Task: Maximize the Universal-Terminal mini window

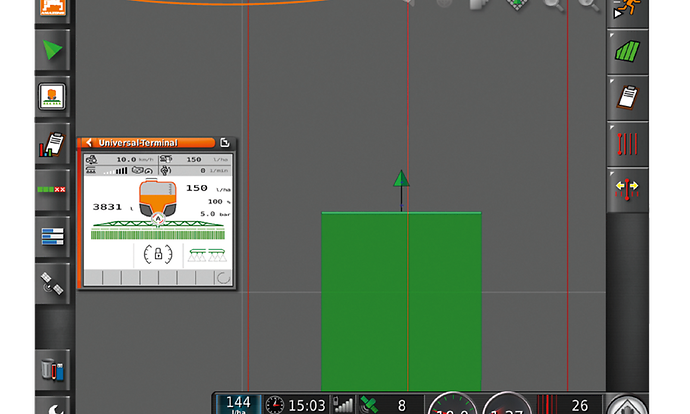Action: click(225, 143)
